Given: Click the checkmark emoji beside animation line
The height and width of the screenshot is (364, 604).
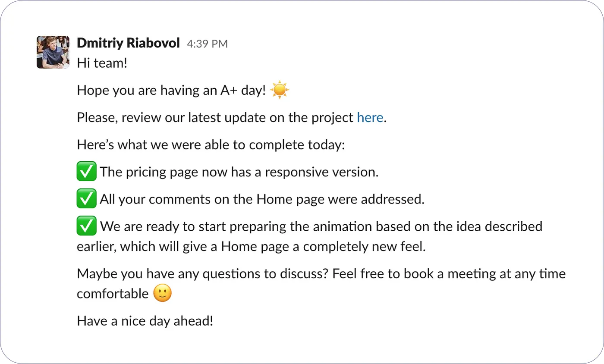Looking at the screenshot, I should pyautogui.click(x=86, y=226).
